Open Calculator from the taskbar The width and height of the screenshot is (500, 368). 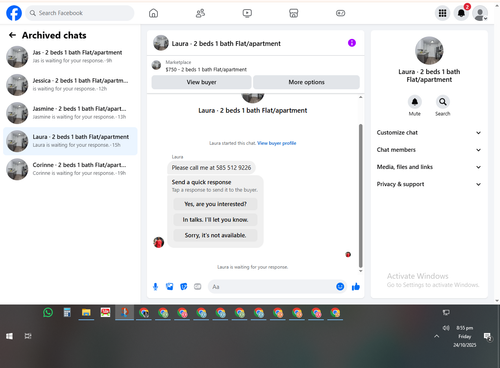point(67,313)
